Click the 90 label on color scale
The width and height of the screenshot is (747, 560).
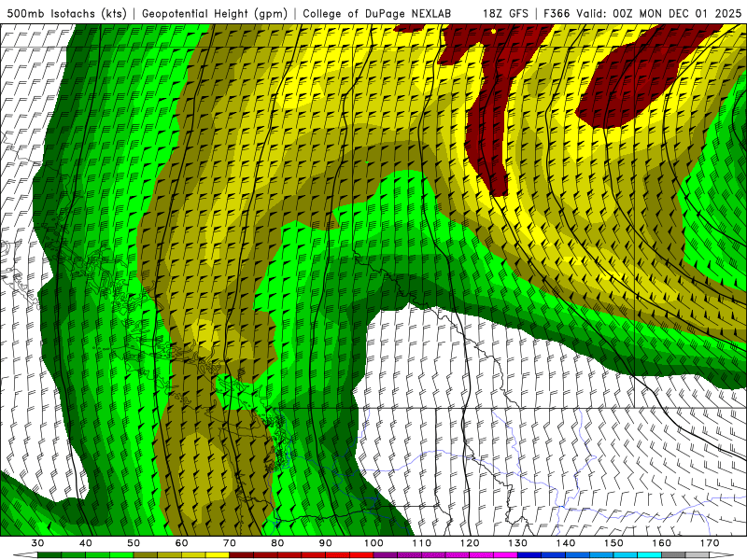tap(325, 543)
